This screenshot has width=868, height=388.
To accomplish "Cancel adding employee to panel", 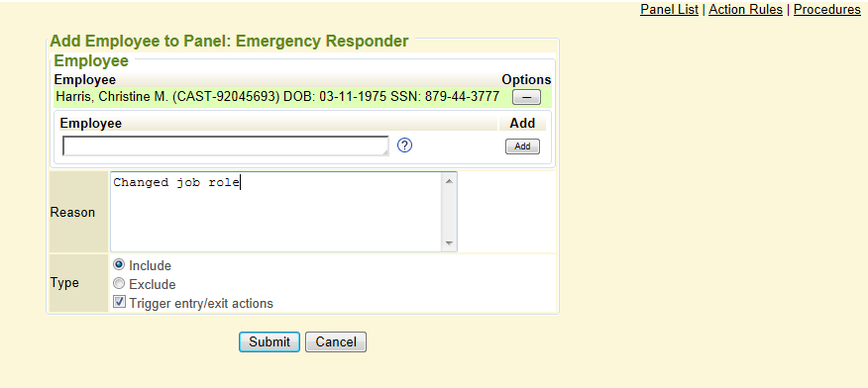I will (x=336, y=342).
